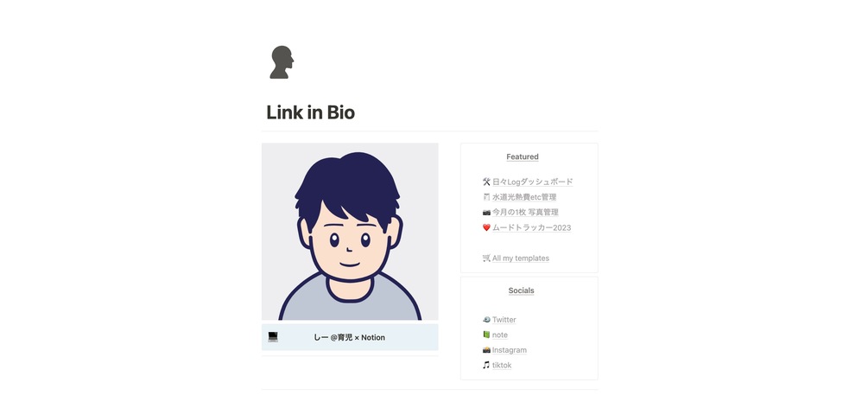Open the 水道光熱費etc管理 link
Image resolution: width=868 pixels, height=402 pixels.
tap(524, 197)
